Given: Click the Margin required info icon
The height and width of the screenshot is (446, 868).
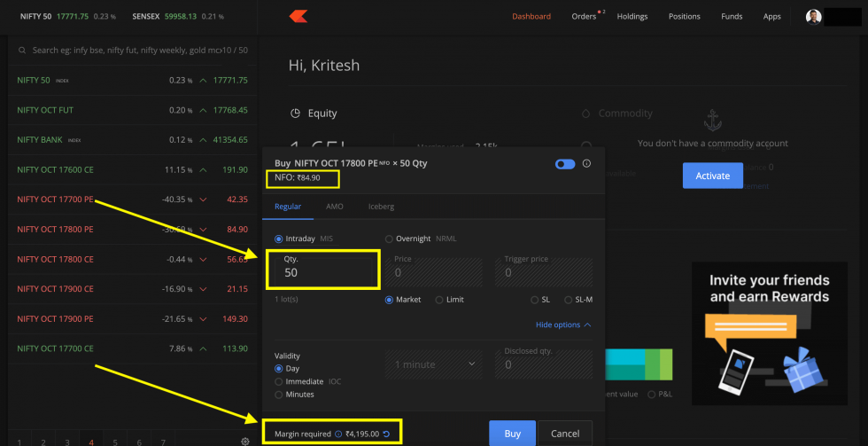Looking at the screenshot, I should pos(338,434).
